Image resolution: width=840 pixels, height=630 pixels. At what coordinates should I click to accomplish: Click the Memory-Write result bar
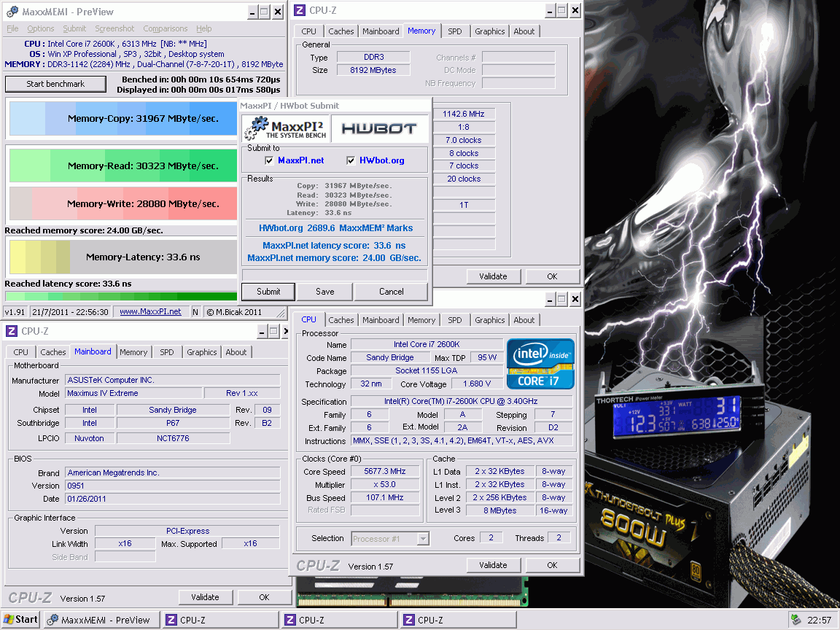coord(123,203)
